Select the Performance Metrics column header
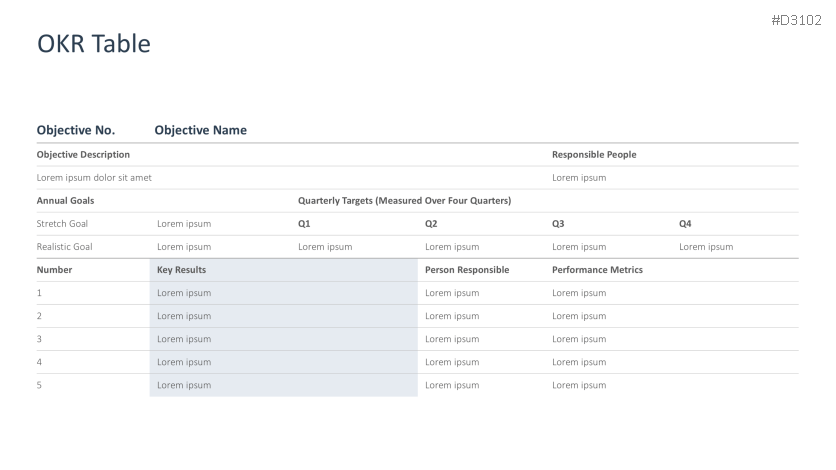The width and height of the screenshot is (836, 470). (597, 270)
